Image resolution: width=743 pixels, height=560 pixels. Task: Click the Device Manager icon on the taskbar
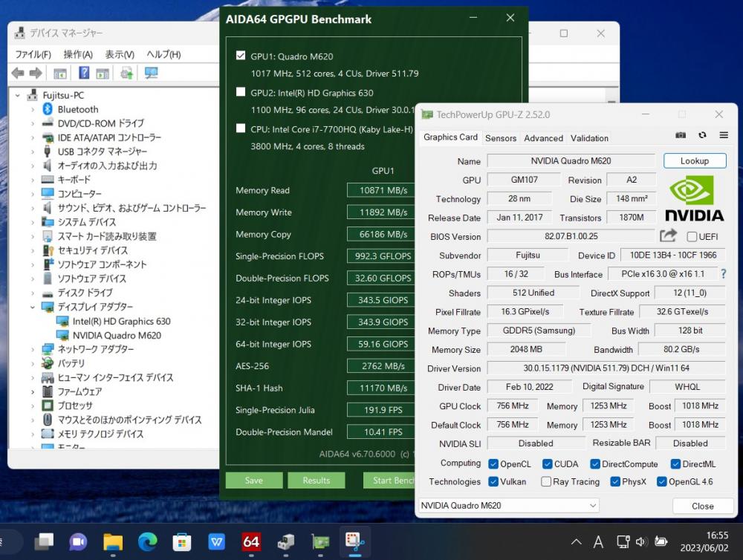286,541
